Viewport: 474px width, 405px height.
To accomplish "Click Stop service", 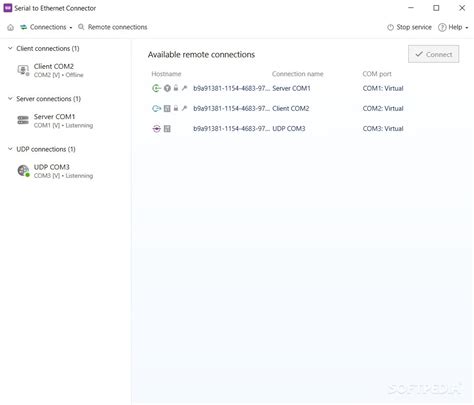I will coord(409,27).
